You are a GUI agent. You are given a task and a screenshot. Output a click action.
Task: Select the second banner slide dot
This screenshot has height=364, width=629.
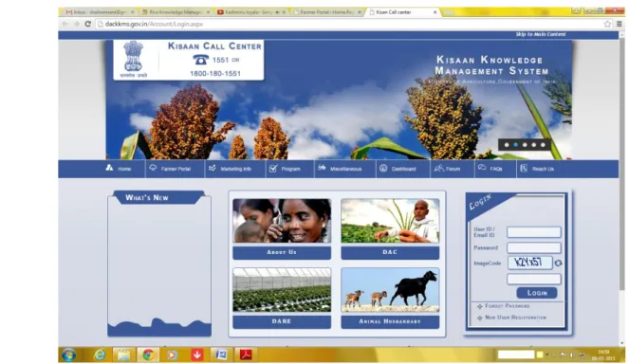pos(516,145)
